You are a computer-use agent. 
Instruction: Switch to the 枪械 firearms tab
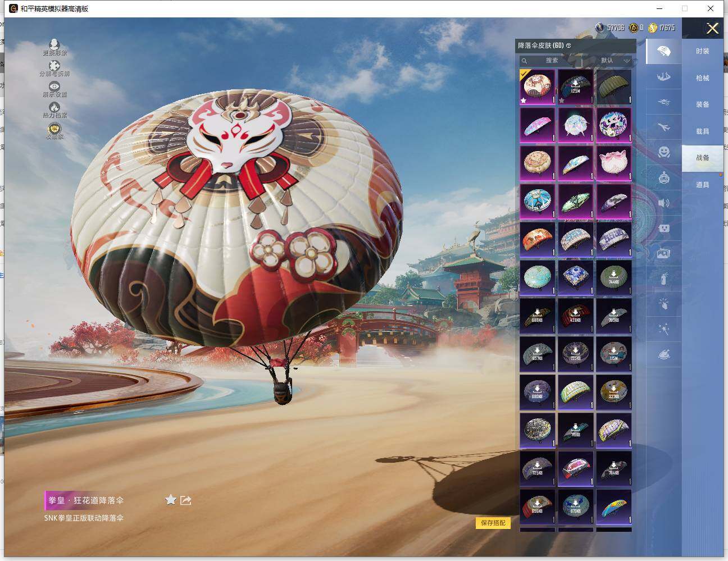[702, 78]
